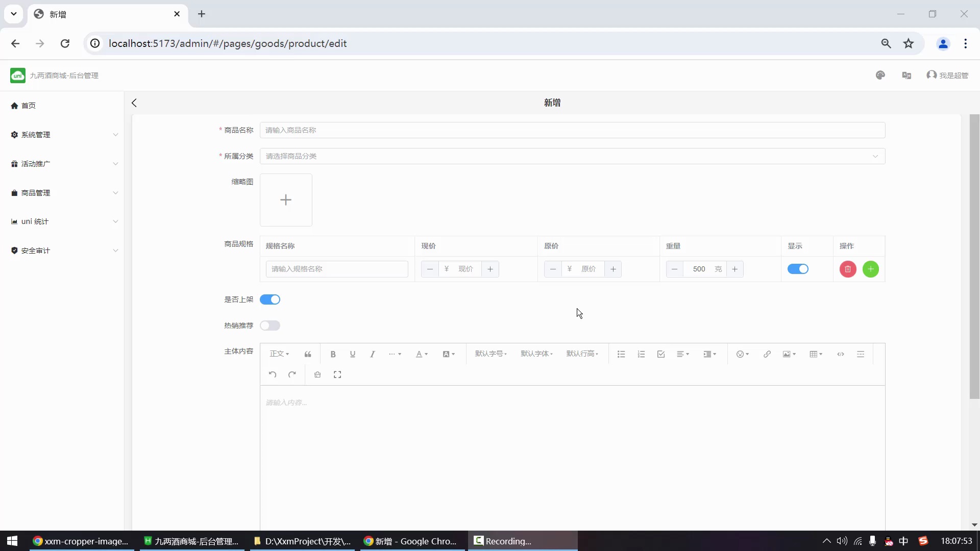The width and height of the screenshot is (980, 551).
Task: Open the 所属分类 category dropdown
Action: click(572, 156)
